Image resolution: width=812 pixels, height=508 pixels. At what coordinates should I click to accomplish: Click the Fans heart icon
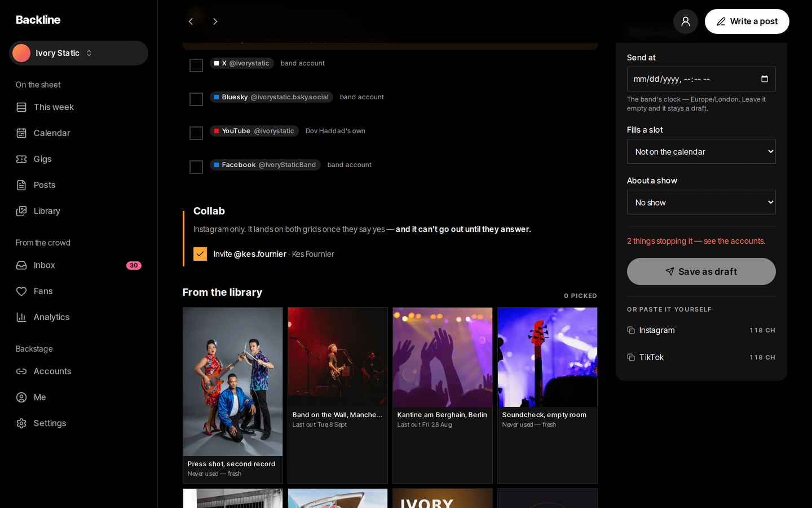point(21,291)
